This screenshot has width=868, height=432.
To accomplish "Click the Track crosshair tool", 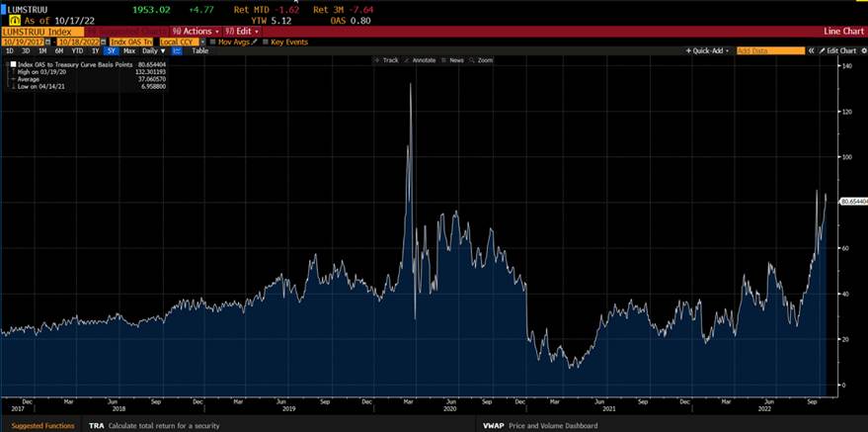I will pyautogui.click(x=386, y=60).
